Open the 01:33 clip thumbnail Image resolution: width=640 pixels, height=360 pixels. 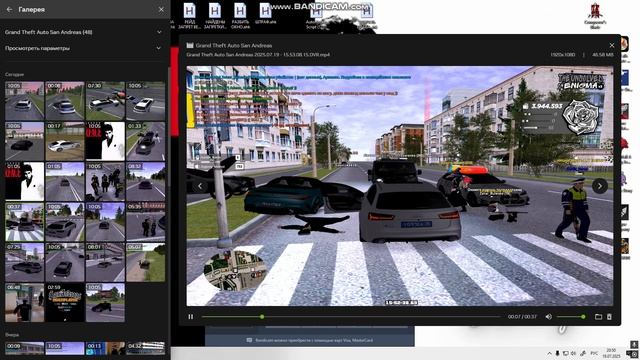(146, 141)
